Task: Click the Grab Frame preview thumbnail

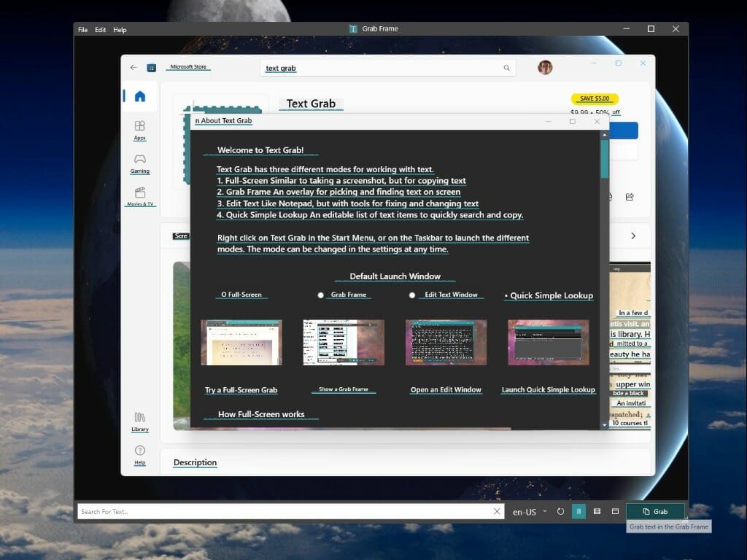Action: click(344, 343)
